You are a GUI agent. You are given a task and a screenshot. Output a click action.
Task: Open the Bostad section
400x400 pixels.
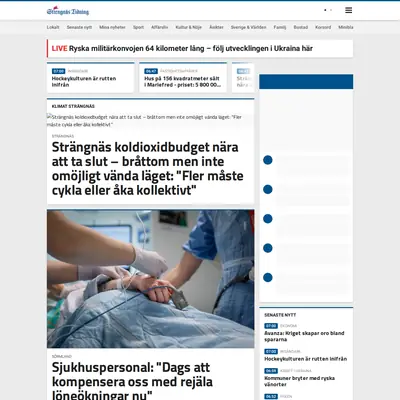(x=301, y=27)
